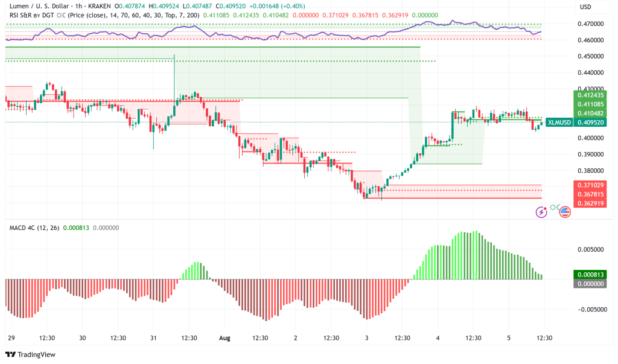Click 0.412435 in the RSI legend line
618x364 pixels.
tap(246, 15)
